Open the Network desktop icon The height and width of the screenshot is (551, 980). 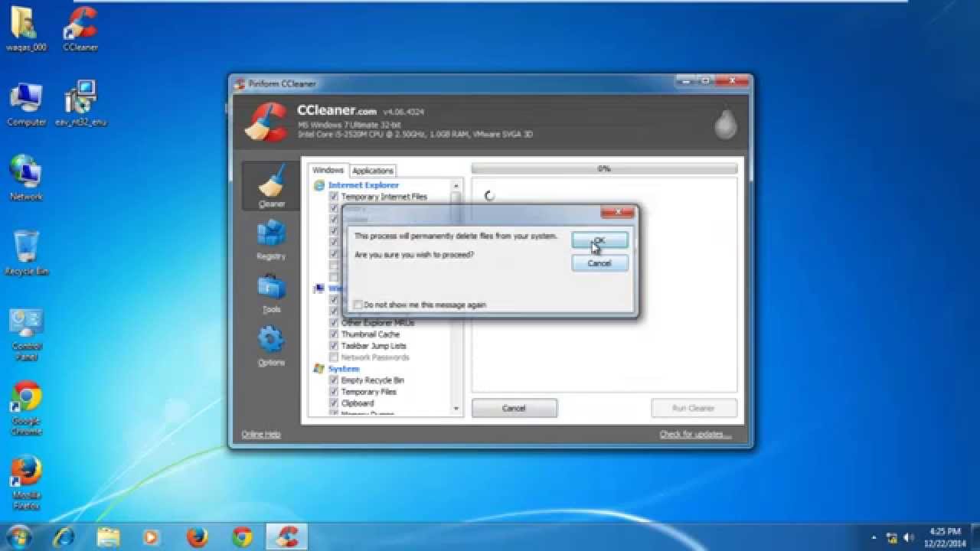point(26,178)
